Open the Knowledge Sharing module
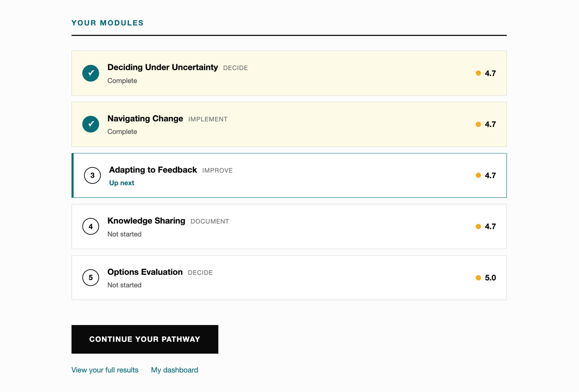This screenshot has width=579, height=392. coord(289,227)
